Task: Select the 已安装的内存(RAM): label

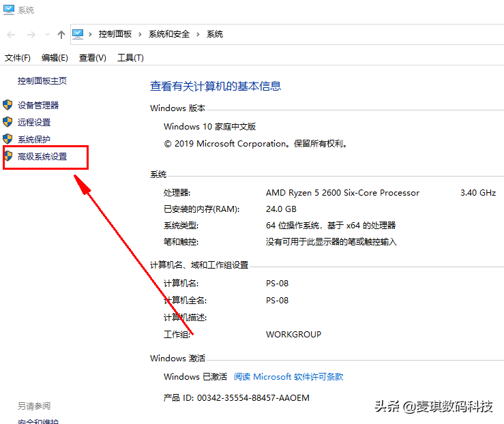Action: click(202, 209)
